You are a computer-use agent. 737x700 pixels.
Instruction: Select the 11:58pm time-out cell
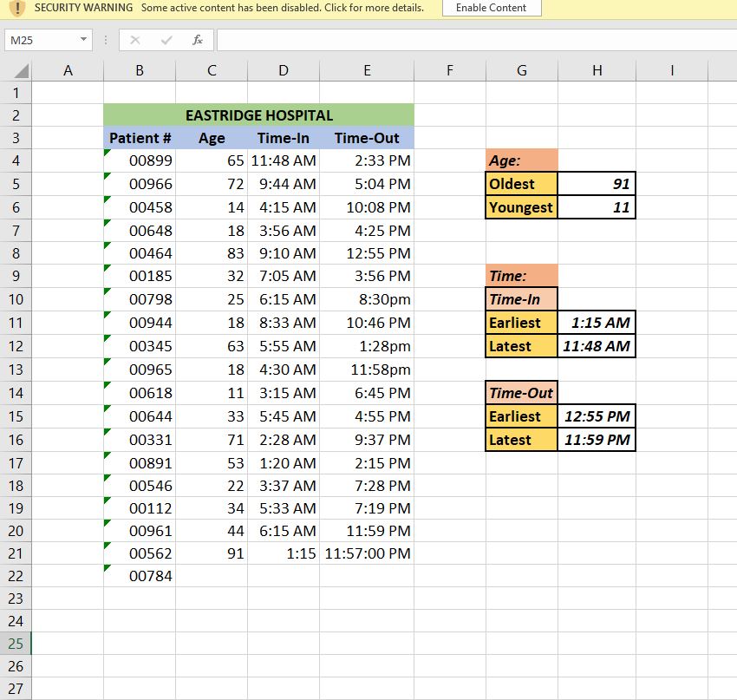tap(367, 370)
